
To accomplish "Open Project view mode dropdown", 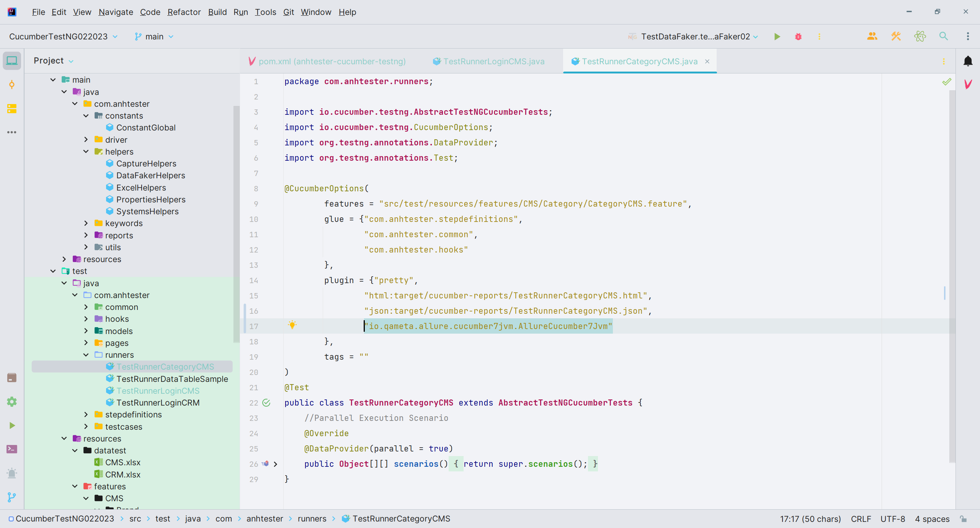I will tap(53, 61).
